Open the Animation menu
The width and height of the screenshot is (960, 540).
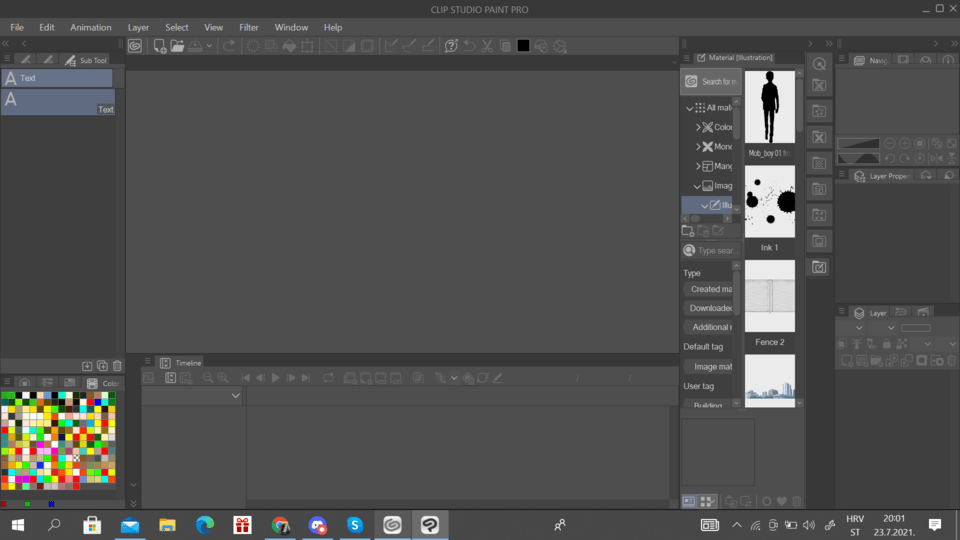(x=91, y=28)
